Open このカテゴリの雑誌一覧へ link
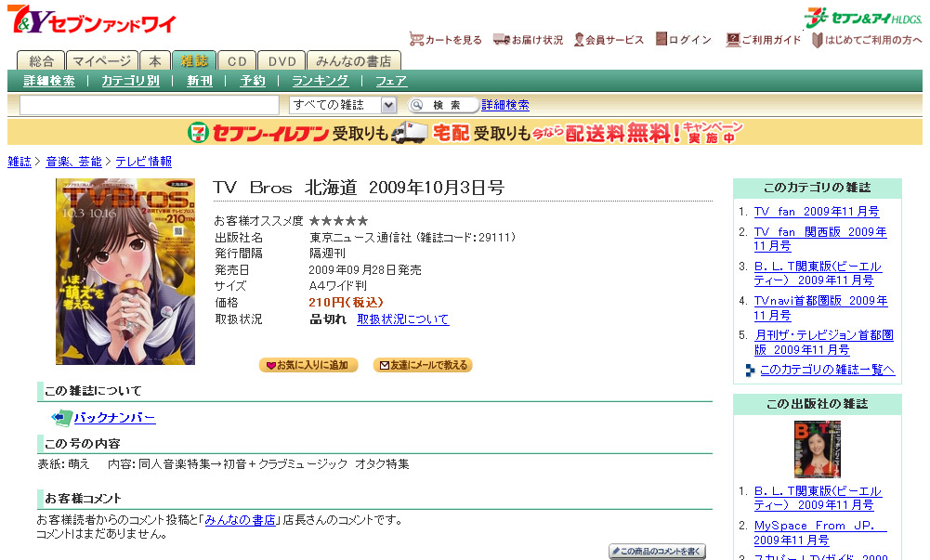This screenshot has width=930, height=560. (x=827, y=370)
